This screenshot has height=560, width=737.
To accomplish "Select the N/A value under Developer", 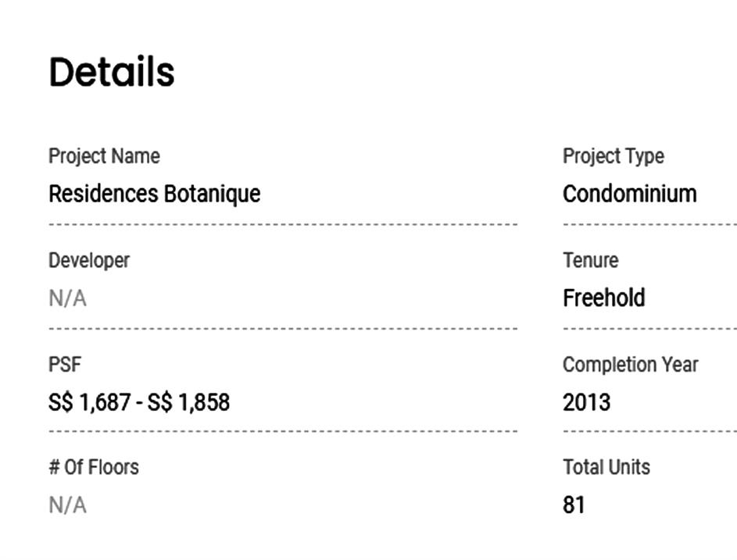I will coord(67,298).
